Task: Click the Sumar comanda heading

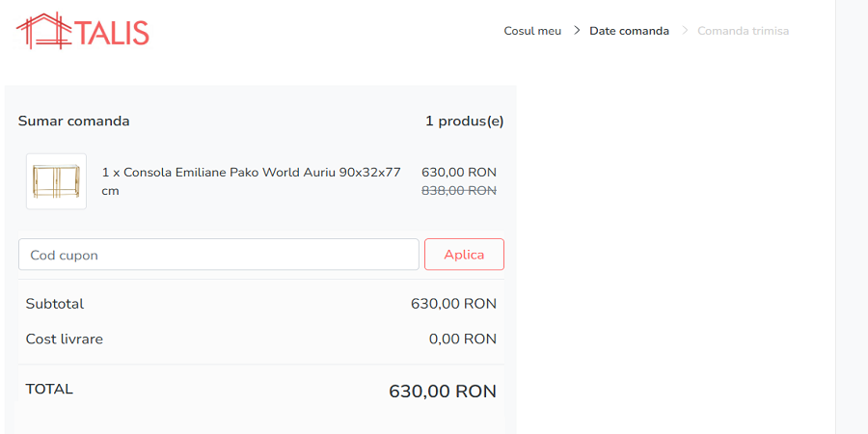Action: [73, 122]
